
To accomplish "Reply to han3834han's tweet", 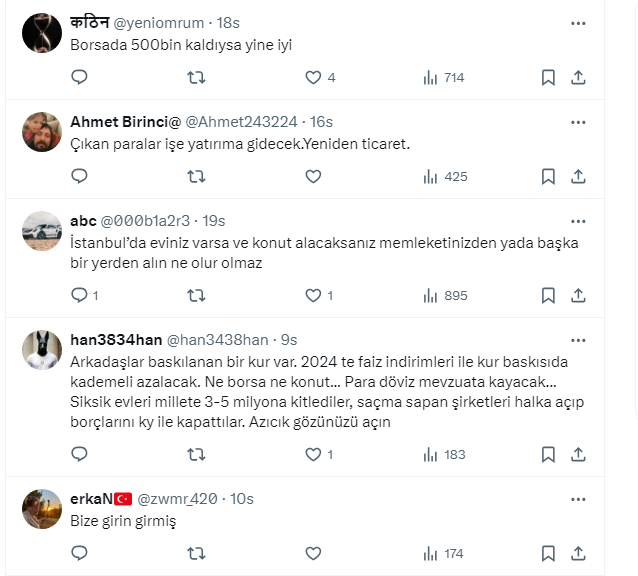I will pos(80,454).
